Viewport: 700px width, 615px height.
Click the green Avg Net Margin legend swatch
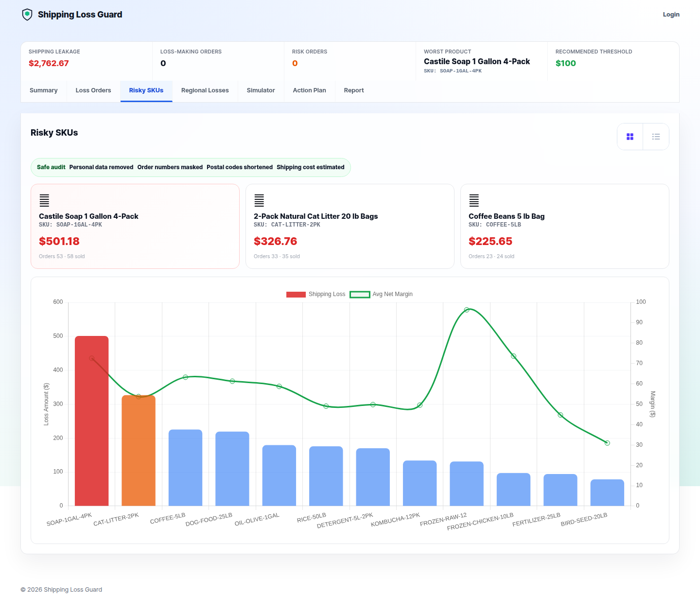(x=360, y=294)
